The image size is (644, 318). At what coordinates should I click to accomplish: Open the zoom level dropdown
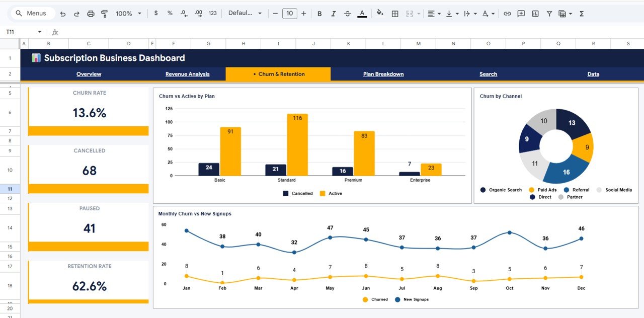128,14
